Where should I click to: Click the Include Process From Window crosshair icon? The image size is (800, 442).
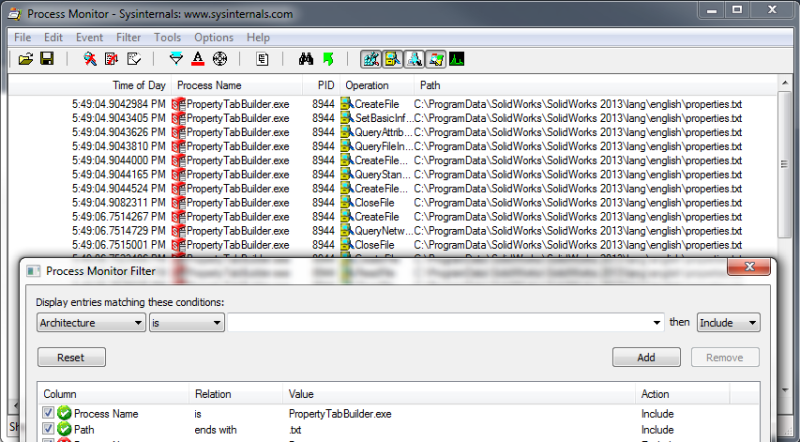tap(220, 59)
